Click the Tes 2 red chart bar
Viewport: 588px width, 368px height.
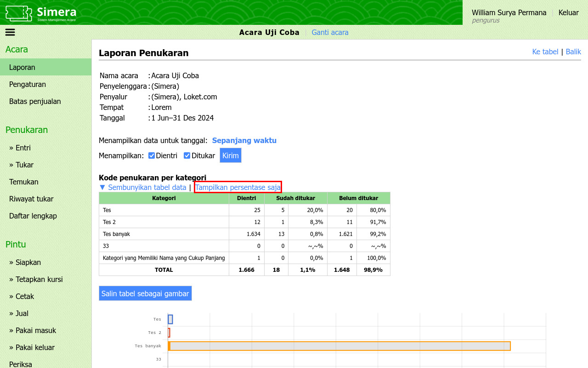(169, 333)
